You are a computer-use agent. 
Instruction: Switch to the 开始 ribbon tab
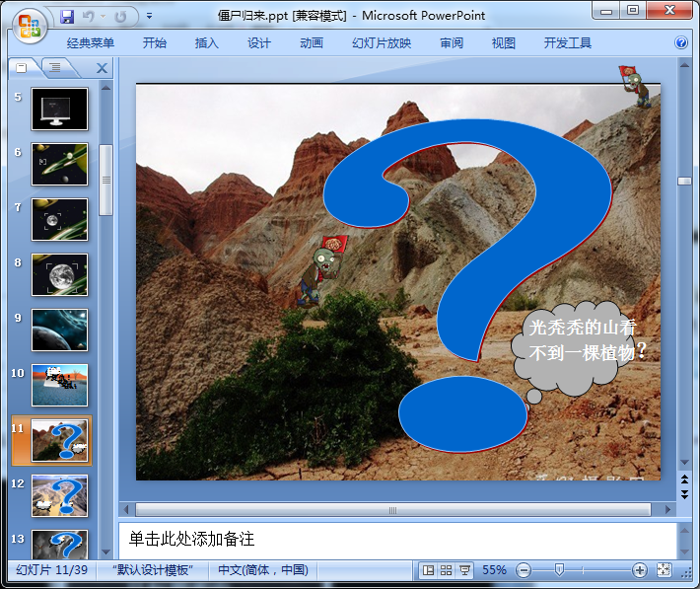tap(155, 42)
